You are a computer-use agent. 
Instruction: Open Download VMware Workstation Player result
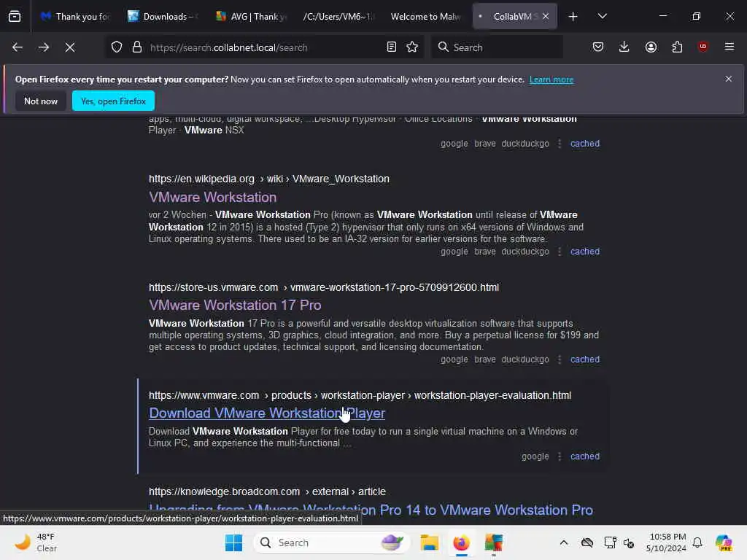pyautogui.click(x=267, y=413)
